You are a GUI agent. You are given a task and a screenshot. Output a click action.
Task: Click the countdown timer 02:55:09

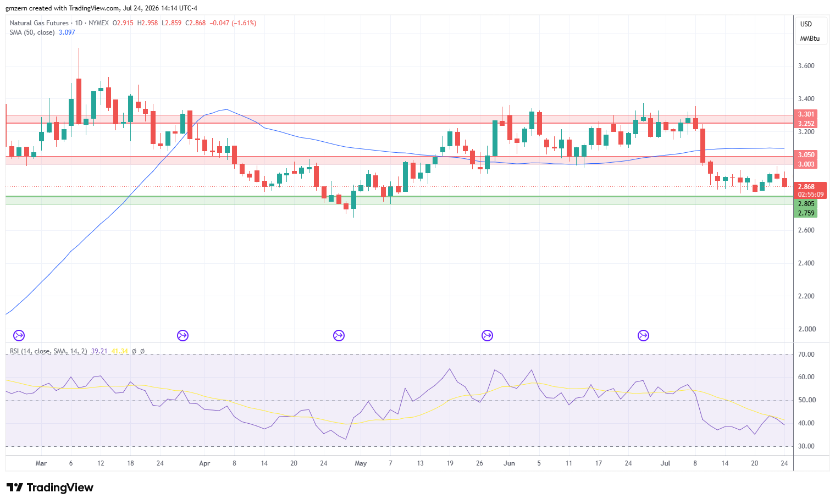pos(810,195)
